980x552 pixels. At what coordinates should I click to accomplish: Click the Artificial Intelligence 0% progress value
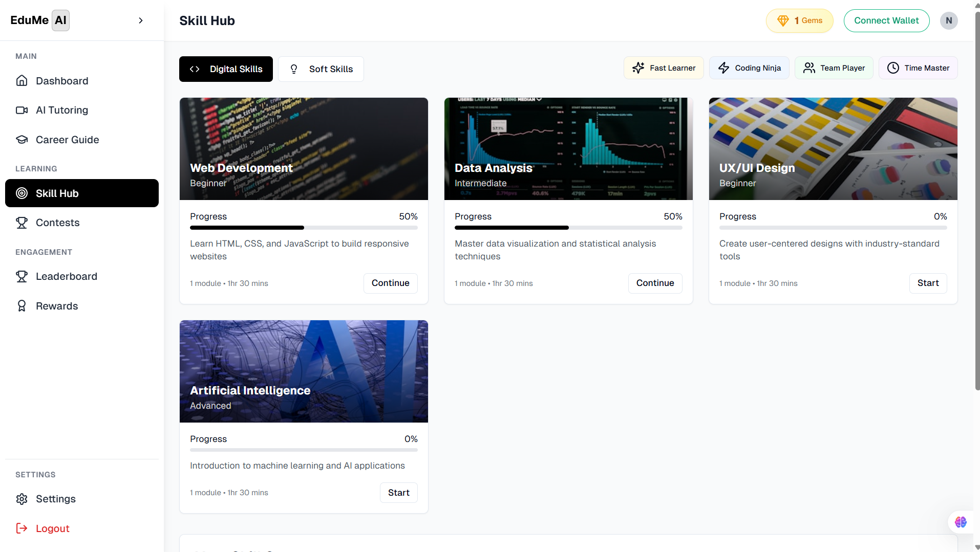pos(411,439)
